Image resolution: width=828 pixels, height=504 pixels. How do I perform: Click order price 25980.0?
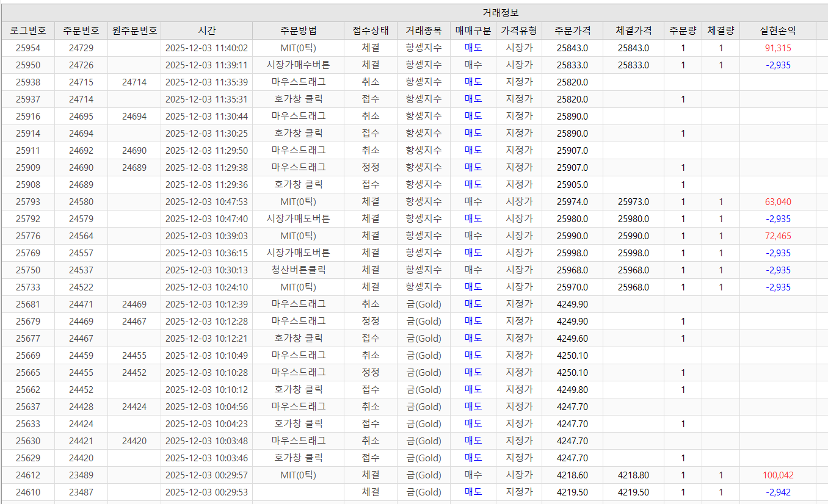(x=572, y=218)
